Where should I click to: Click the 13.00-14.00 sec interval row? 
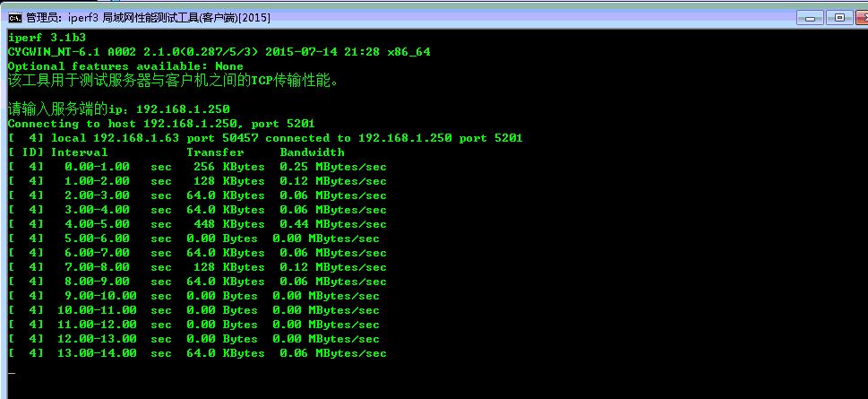(100, 353)
